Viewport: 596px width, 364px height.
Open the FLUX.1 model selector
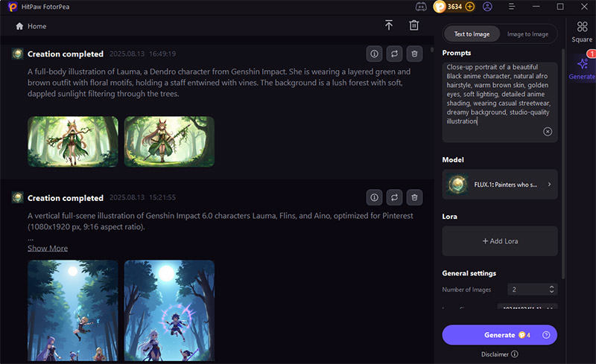point(499,185)
